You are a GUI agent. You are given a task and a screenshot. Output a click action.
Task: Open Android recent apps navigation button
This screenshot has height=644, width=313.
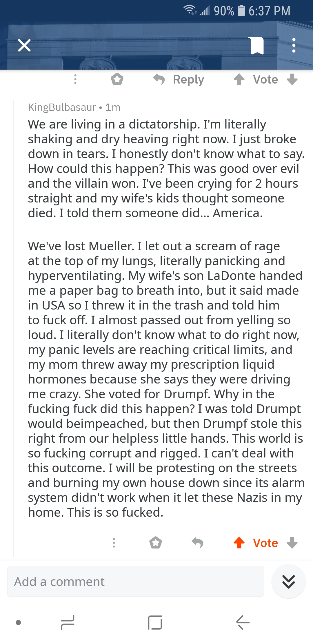[68, 623]
